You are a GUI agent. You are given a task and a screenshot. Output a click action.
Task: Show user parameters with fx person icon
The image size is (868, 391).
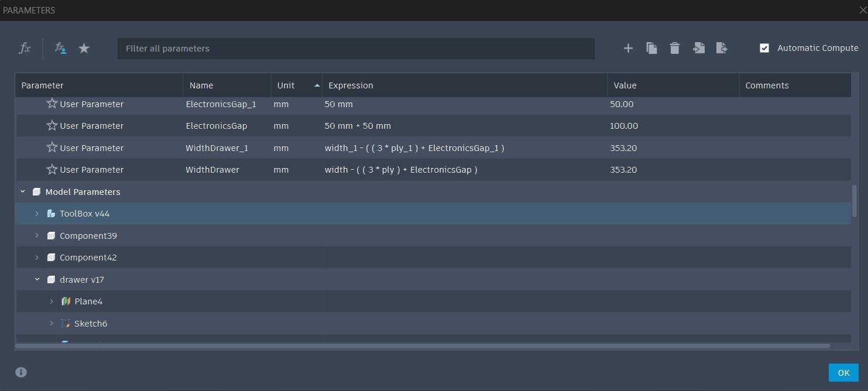click(60, 48)
